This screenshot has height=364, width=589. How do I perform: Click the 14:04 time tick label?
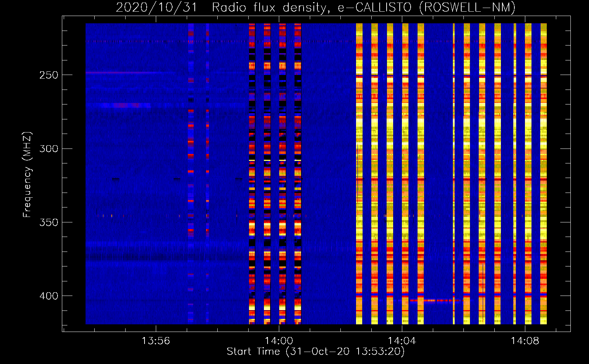(402, 341)
